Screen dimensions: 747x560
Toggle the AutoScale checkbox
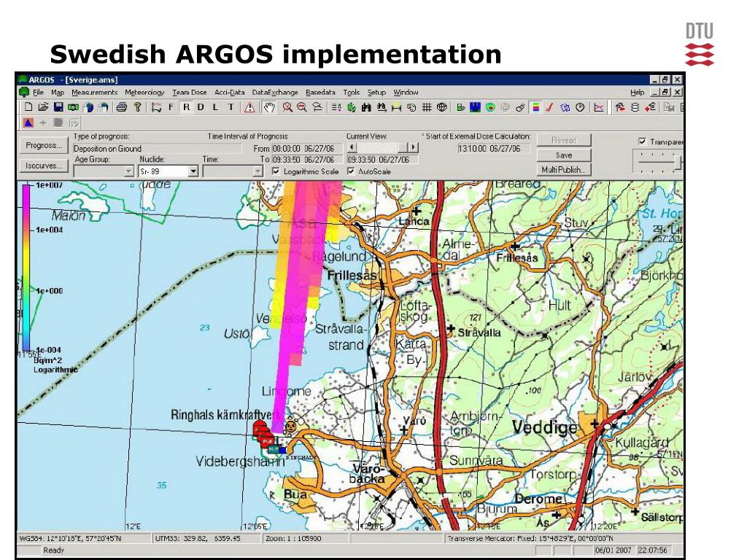coord(351,171)
